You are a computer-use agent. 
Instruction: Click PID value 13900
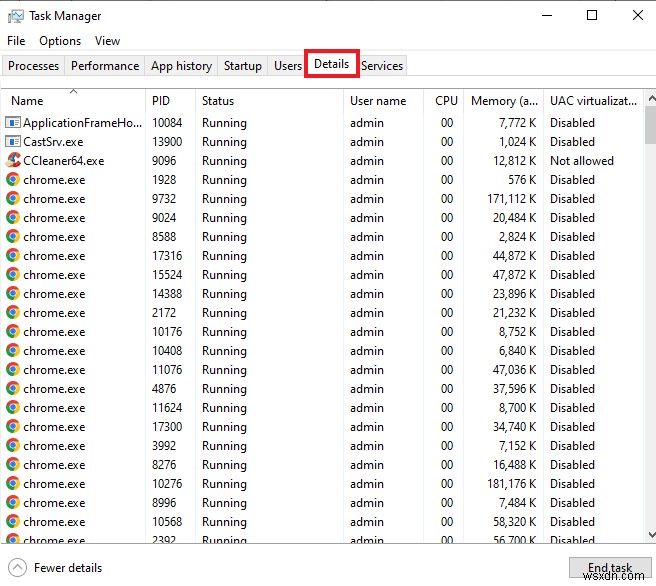click(x=167, y=142)
